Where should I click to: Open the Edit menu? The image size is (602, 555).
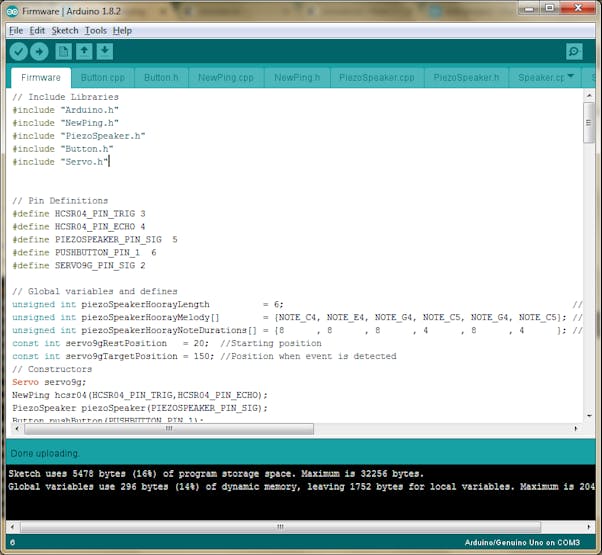tap(37, 30)
